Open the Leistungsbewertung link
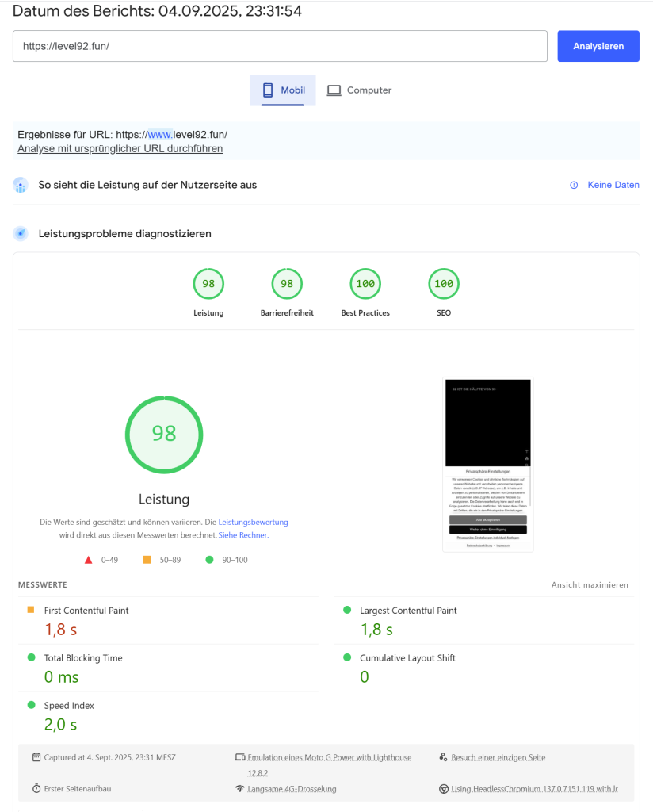 (253, 522)
